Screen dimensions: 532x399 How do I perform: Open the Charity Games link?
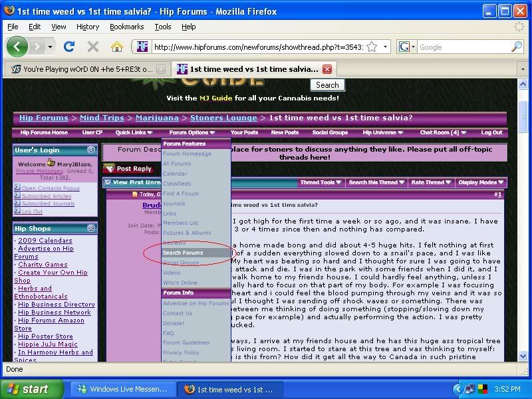pos(43,265)
